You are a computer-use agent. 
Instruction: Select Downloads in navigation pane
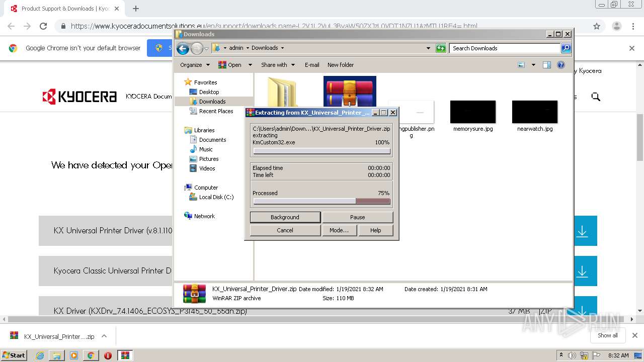tap(212, 102)
